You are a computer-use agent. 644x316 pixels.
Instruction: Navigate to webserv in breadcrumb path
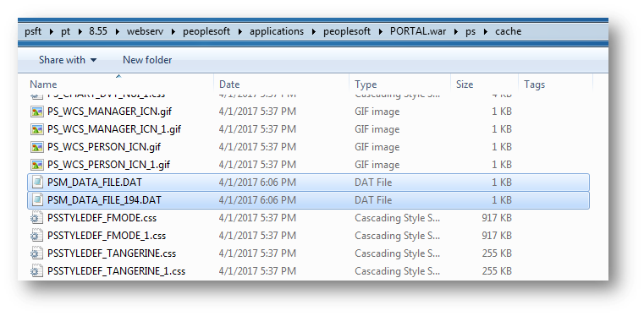[x=144, y=31]
